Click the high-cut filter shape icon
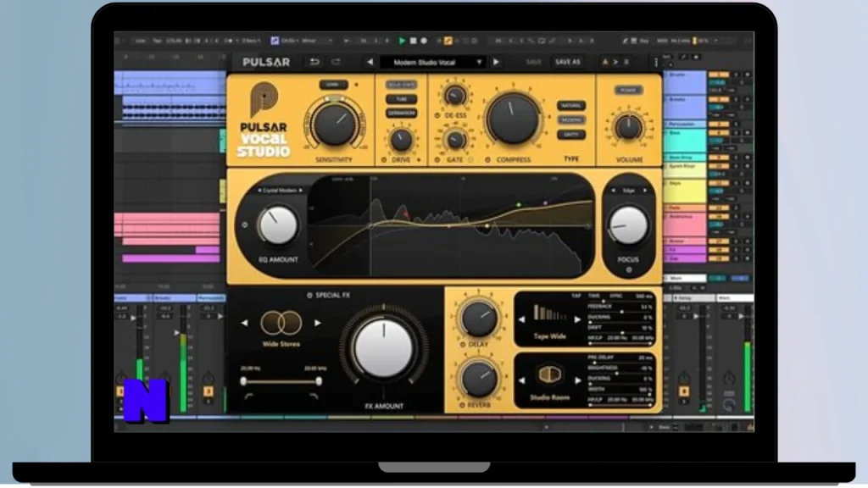The image size is (868, 488). point(314,396)
